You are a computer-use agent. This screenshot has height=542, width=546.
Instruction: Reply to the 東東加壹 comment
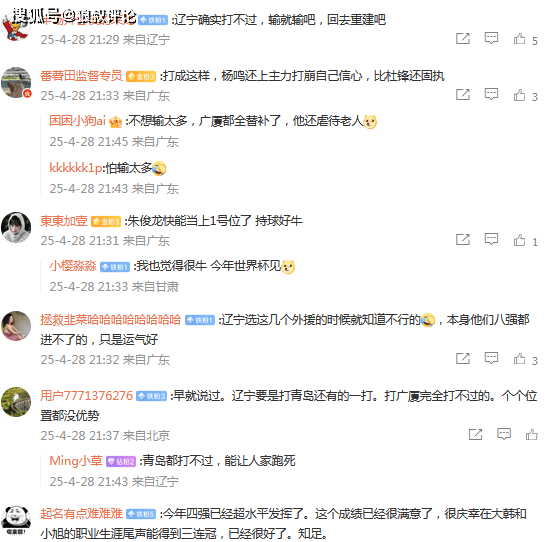(491, 239)
